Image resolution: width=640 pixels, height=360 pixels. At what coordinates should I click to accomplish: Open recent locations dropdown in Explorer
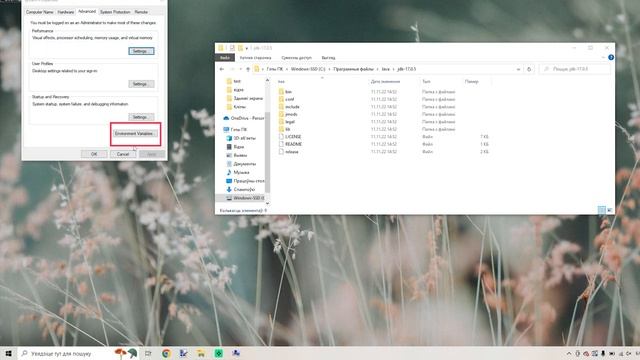coord(240,69)
